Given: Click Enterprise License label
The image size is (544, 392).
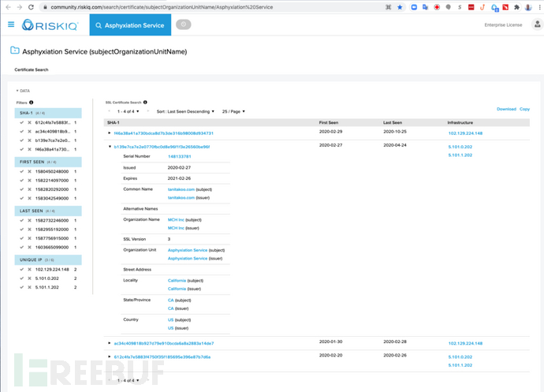Looking at the screenshot, I should coord(503,25).
